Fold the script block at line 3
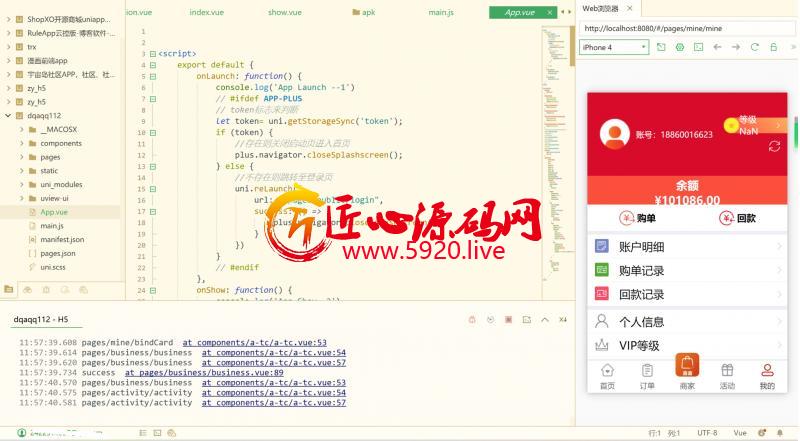800x441 pixels. pos(153,54)
